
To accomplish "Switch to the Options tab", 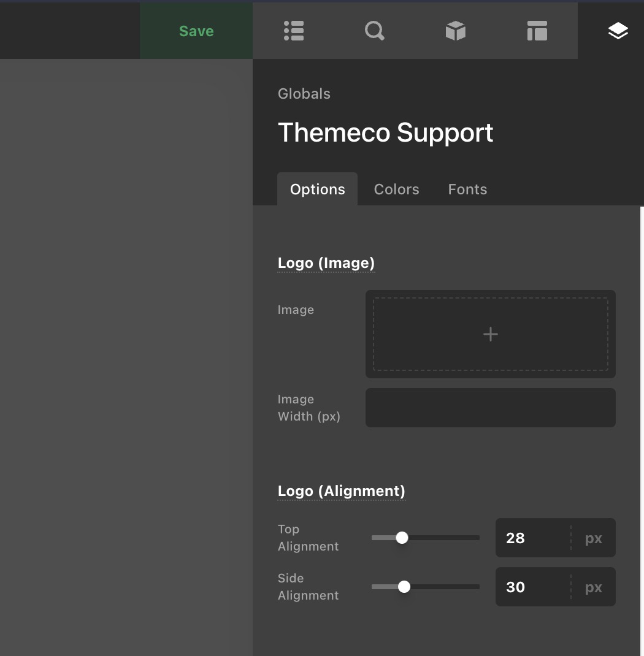I will pyautogui.click(x=317, y=189).
